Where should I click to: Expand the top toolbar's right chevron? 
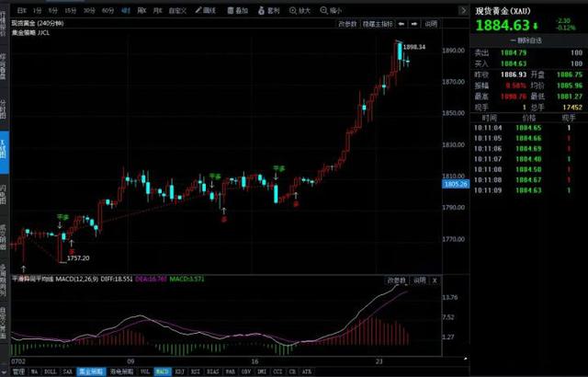point(463,10)
